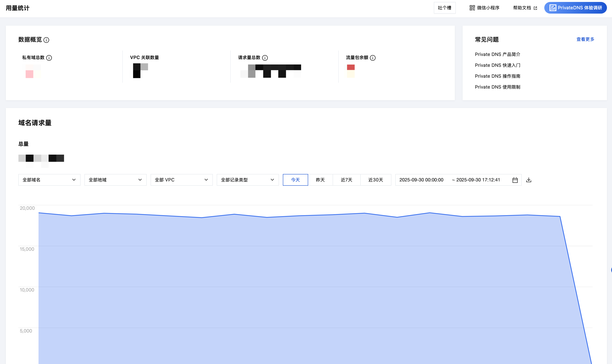This screenshot has height=364, width=612.
Task: Click info icon beside 流量包余额
Action: [x=373, y=58]
